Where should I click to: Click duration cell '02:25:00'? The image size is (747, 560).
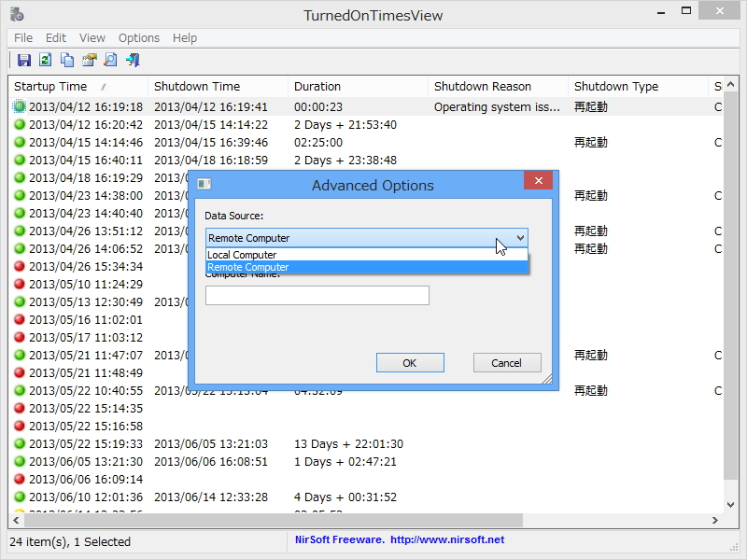point(318,143)
